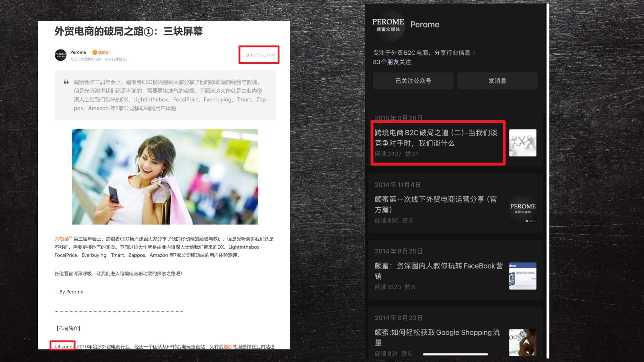644x362 pixels.
Task: Open article 资深圈内人教你玩转FaceBook营销
Action: 439,271
